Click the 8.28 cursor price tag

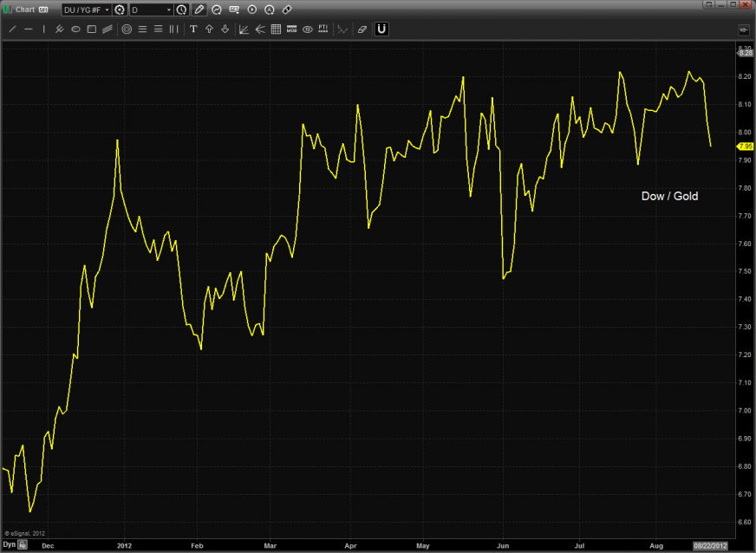coord(745,53)
